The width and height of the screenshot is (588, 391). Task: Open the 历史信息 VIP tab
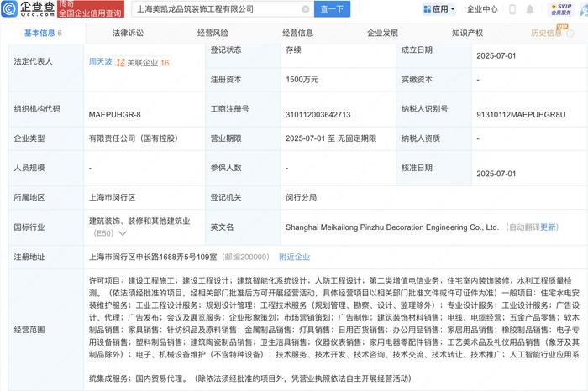tap(546, 33)
